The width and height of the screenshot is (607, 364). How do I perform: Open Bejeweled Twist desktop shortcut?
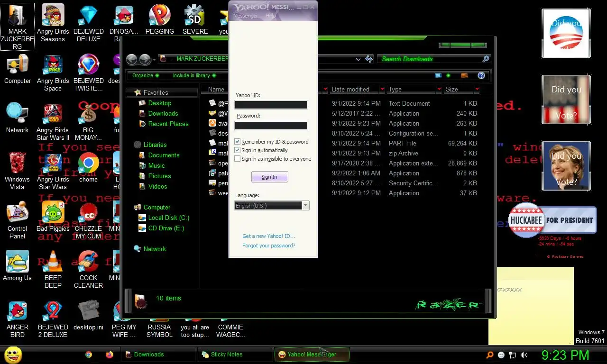point(88,73)
